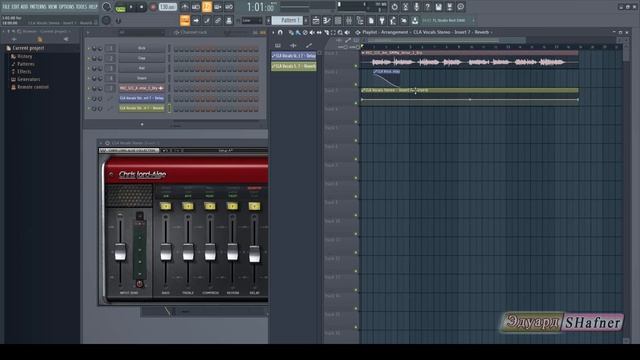Click the save project disk icon
This screenshot has width=640, height=360.
pyautogui.click(x=438, y=7)
